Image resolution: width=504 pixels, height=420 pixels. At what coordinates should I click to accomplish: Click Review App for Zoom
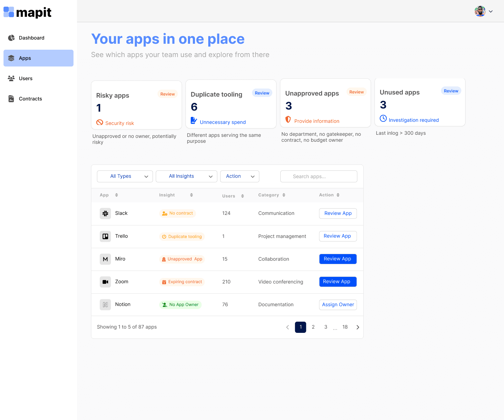click(x=338, y=282)
